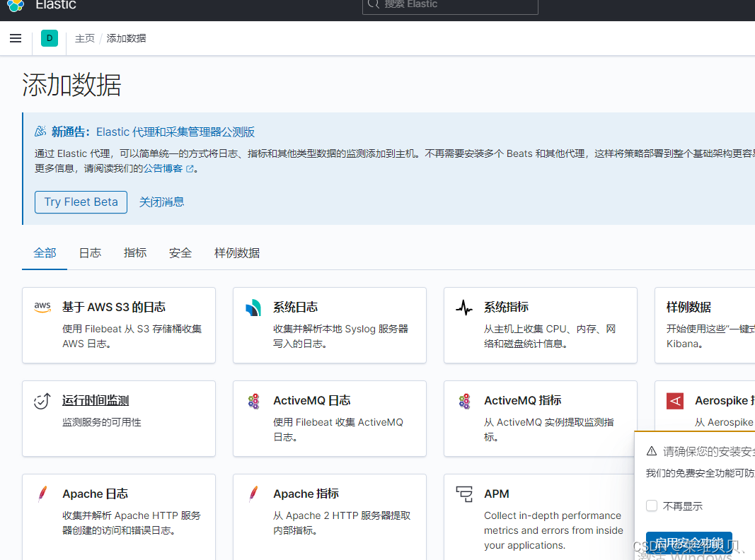Image resolution: width=755 pixels, height=560 pixels.
Task: Open the 样例数据 card
Action: coord(705,325)
